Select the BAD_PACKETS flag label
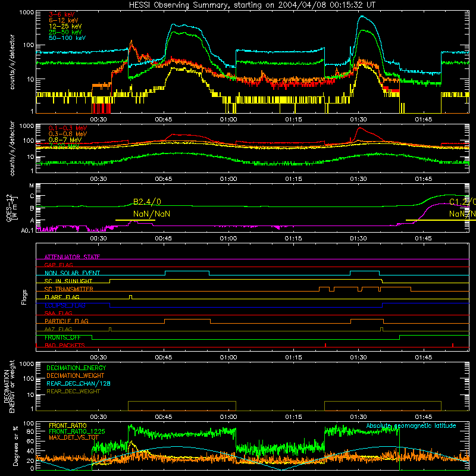The width and height of the screenshot is (476, 476). click(65, 345)
